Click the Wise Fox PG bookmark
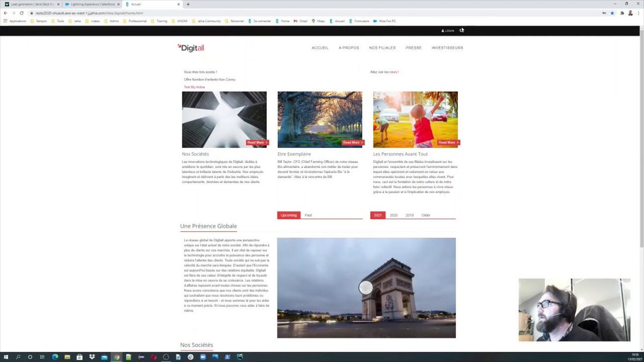 [386, 21]
